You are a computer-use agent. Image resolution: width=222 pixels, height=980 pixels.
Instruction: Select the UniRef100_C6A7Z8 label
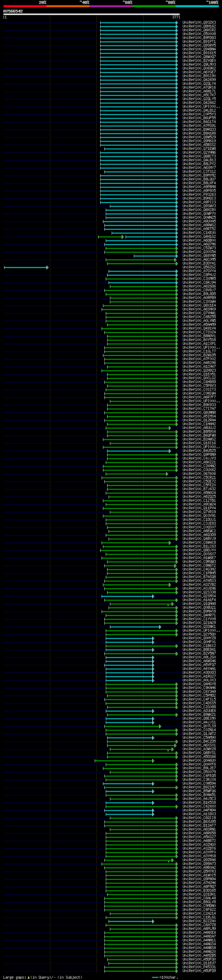(x=199, y=925)
